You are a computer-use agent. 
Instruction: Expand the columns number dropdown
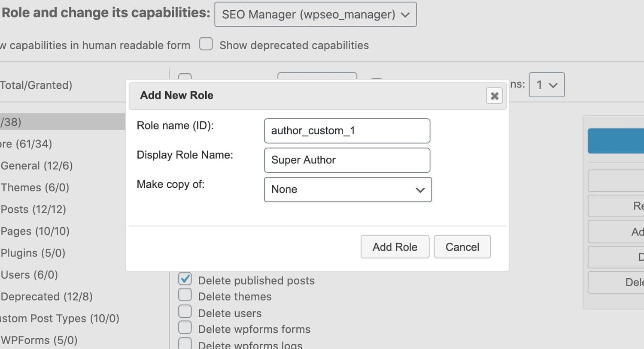pos(546,85)
